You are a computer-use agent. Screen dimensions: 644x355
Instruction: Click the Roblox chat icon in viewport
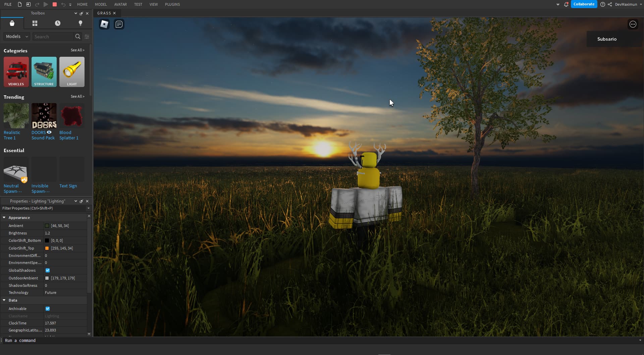[x=104, y=24]
